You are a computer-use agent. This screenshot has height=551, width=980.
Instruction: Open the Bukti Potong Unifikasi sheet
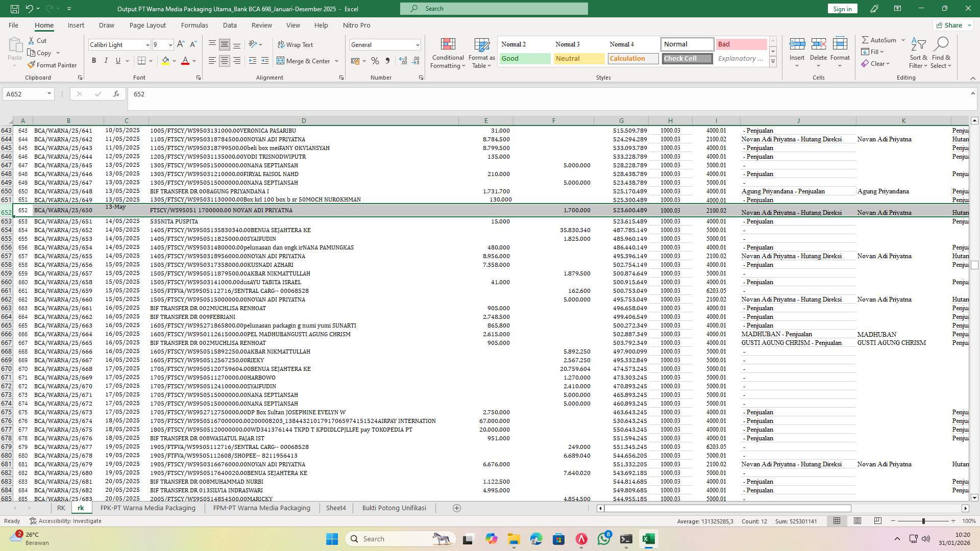click(394, 508)
